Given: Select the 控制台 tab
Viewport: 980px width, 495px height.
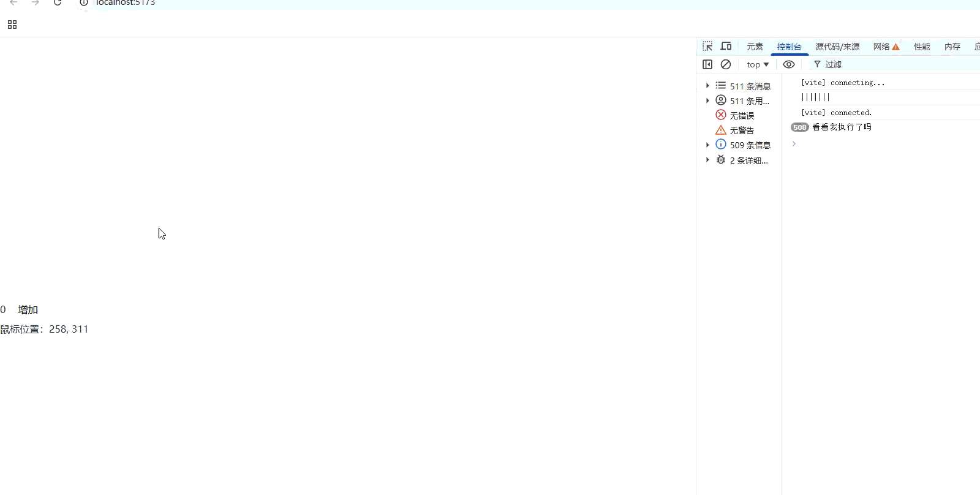Looking at the screenshot, I should (x=789, y=47).
